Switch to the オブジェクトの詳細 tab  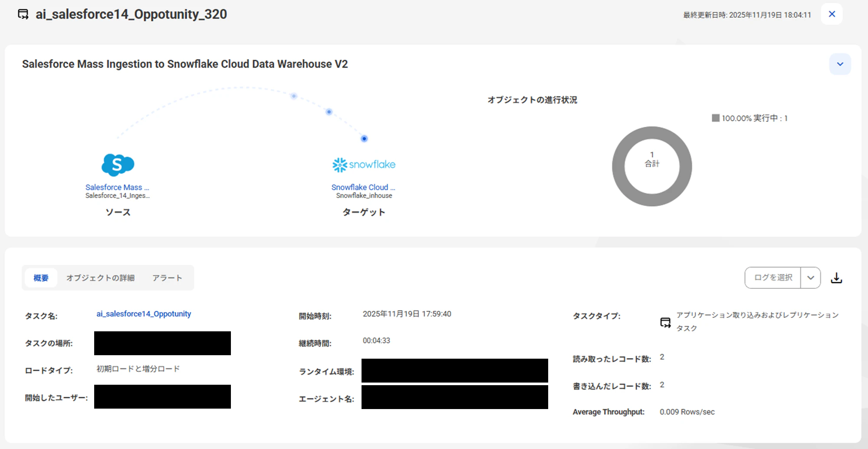[100, 278]
